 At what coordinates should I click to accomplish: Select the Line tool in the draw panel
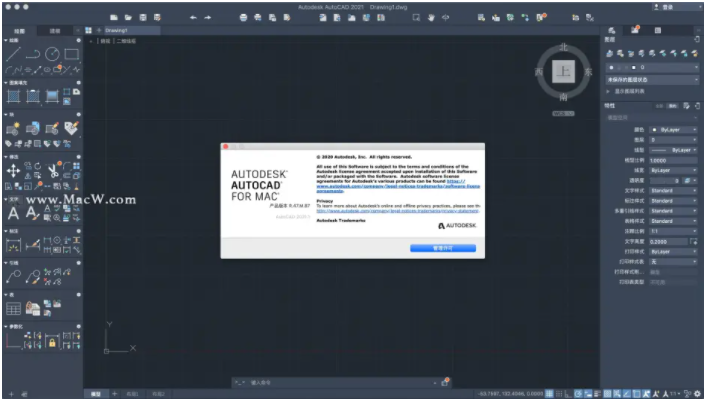click(x=13, y=54)
